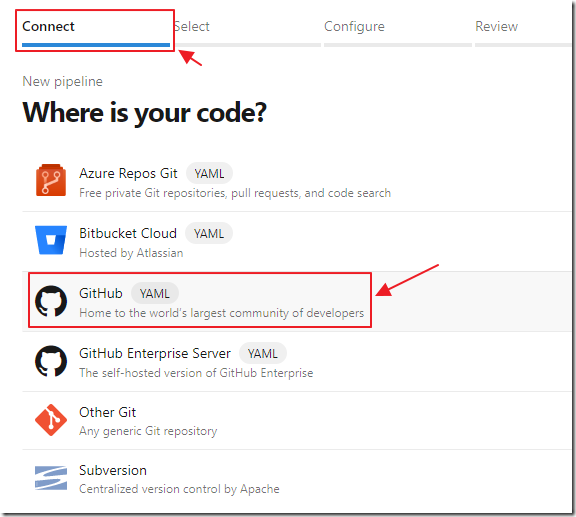The image size is (576, 517).
Task: Click the YAML badge beside Bitbucket Cloud
Action: pyautogui.click(x=209, y=233)
